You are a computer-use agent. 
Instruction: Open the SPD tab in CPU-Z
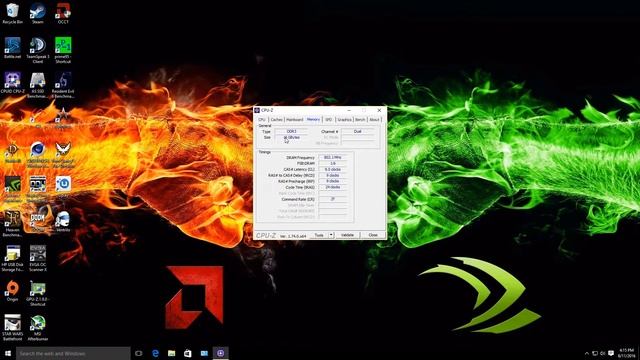click(x=329, y=120)
